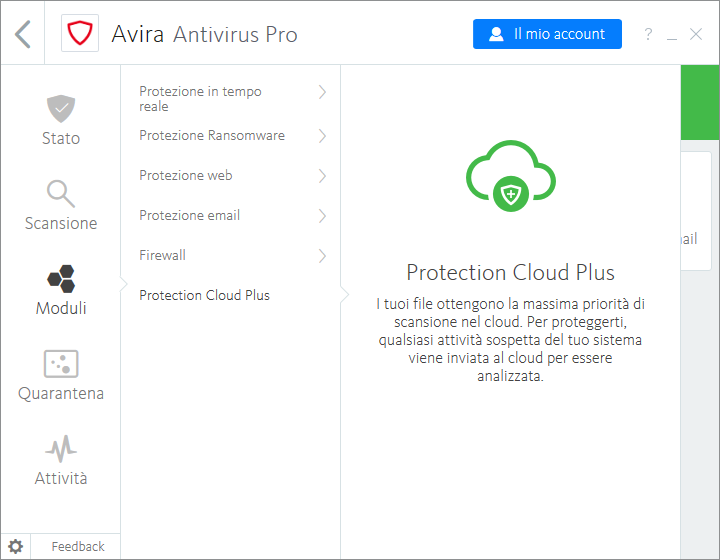
Task: Open settings gear icon
Action: pyautogui.click(x=16, y=546)
